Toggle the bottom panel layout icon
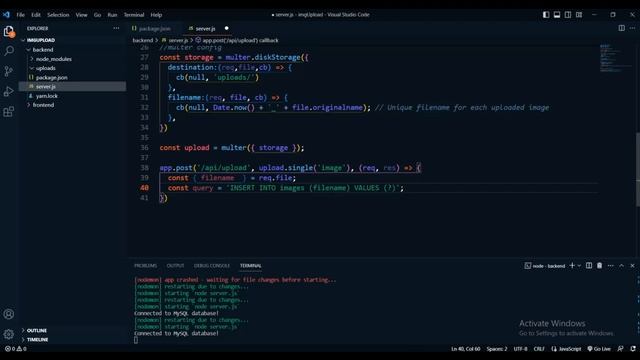 pyautogui.click(x=557, y=15)
